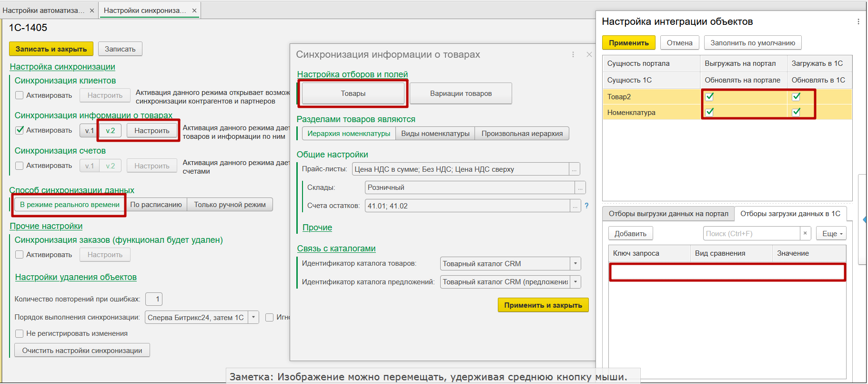
Task: Toggle the Не регистрировать изменения checkbox
Action: tap(20, 333)
